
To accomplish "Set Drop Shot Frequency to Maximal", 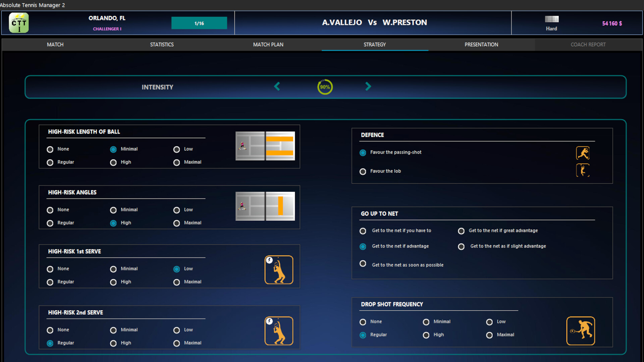I will click(489, 335).
